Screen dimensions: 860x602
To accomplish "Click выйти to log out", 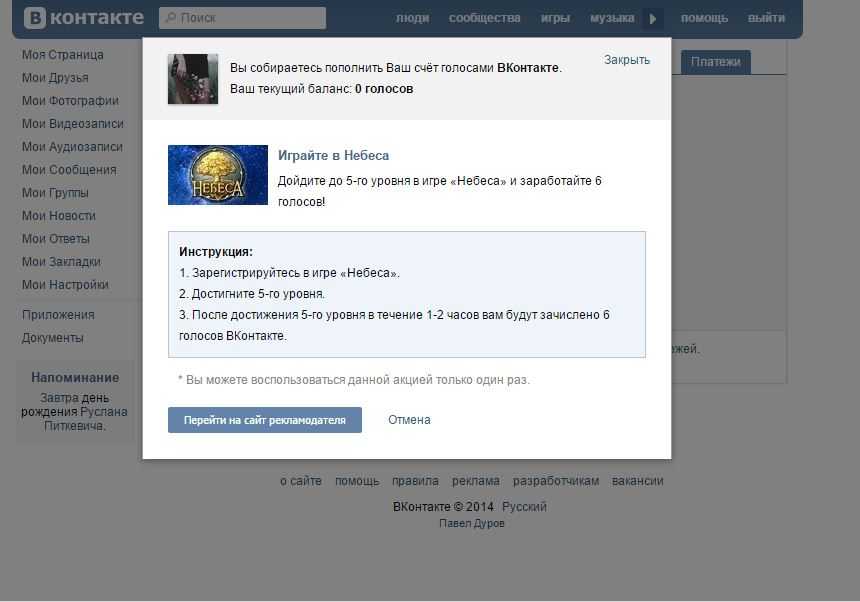I will [766, 18].
